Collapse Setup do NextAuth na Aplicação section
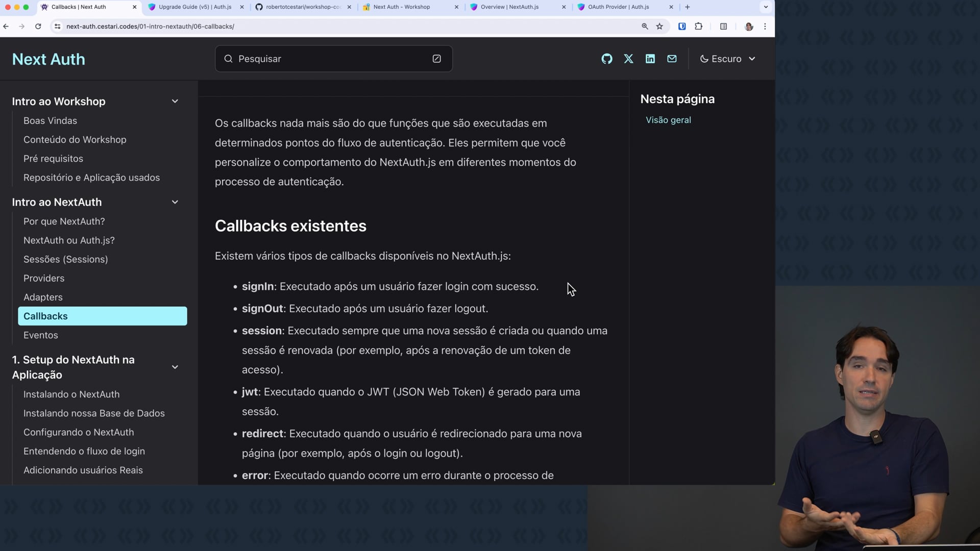Viewport: 980px width, 551px height. pos(175,367)
